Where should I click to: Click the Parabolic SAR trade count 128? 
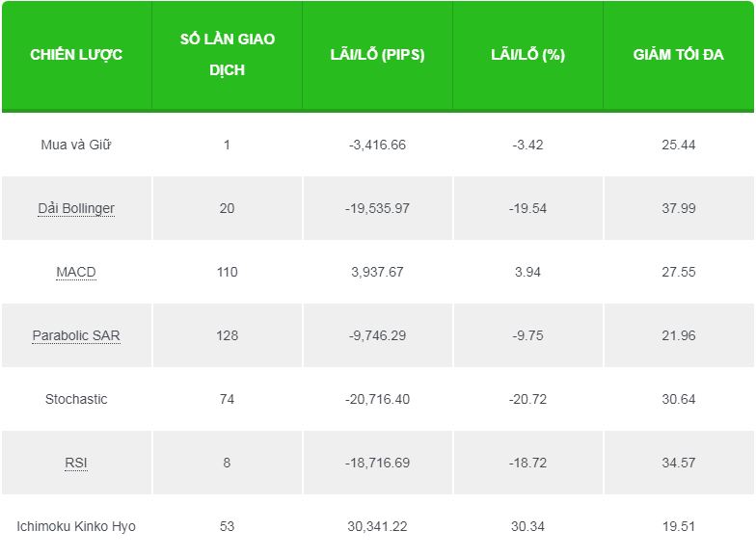(227, 335)
